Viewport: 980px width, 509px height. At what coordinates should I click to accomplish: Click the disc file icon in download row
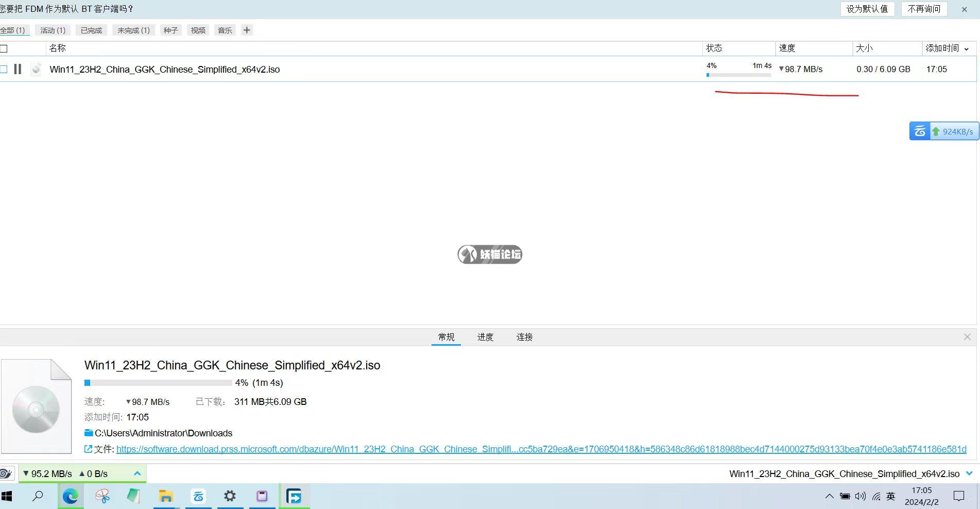click(36, 69)
